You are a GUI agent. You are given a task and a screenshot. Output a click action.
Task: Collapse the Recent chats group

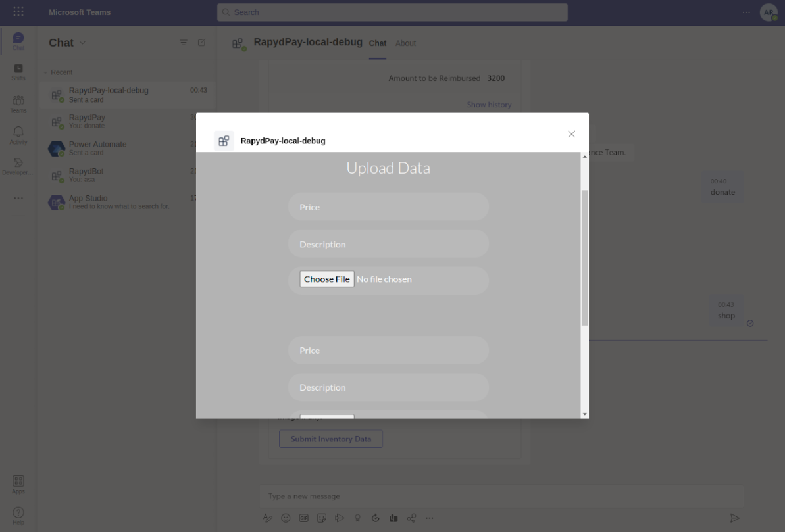pos(45,72)
